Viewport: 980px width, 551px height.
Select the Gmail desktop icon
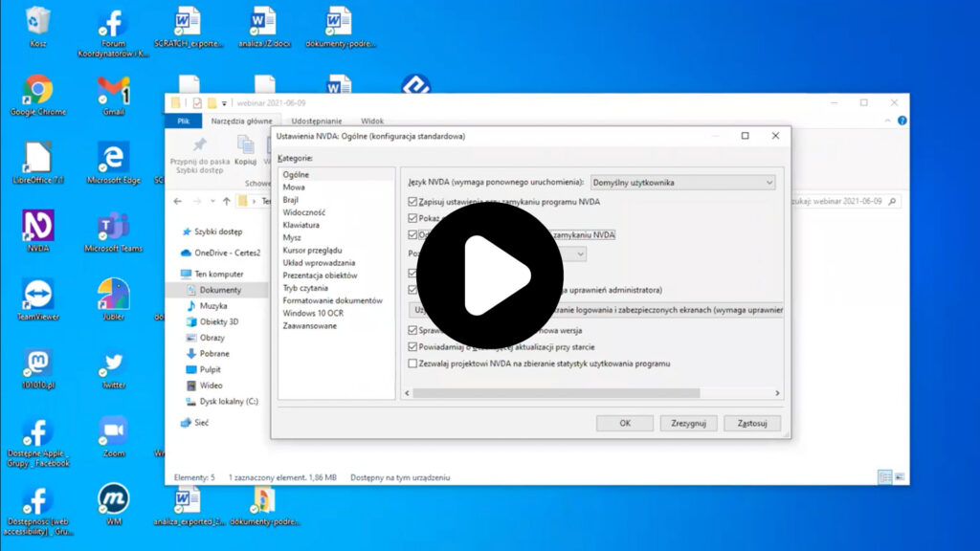[x=114, y=95]
